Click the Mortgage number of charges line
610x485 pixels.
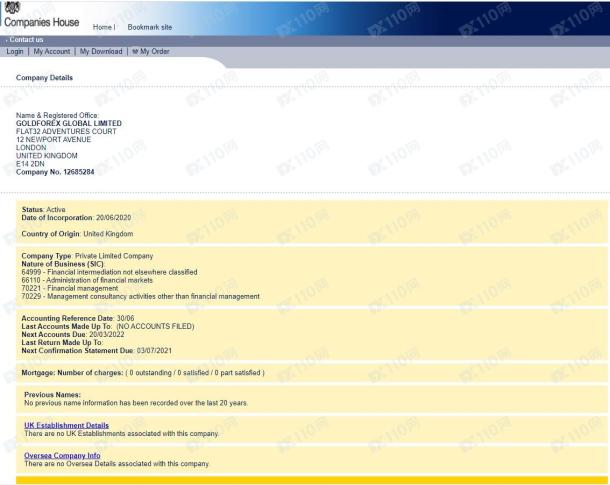(x=143, y=372)
